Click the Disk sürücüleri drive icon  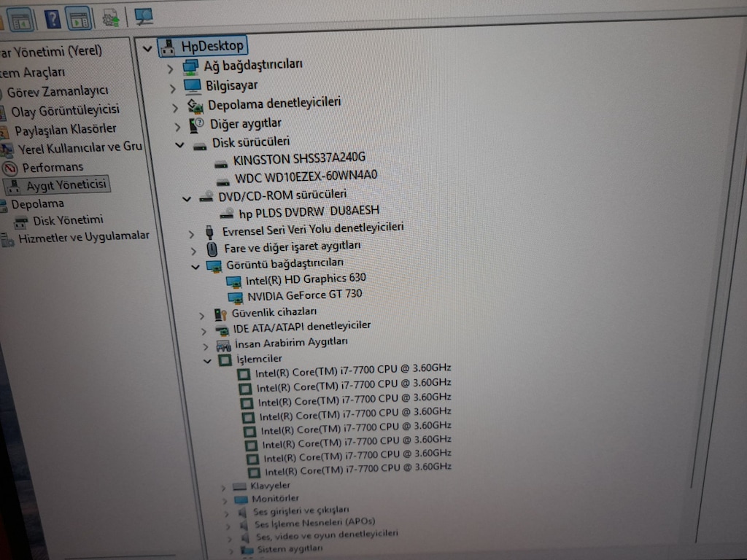(200, 146)
